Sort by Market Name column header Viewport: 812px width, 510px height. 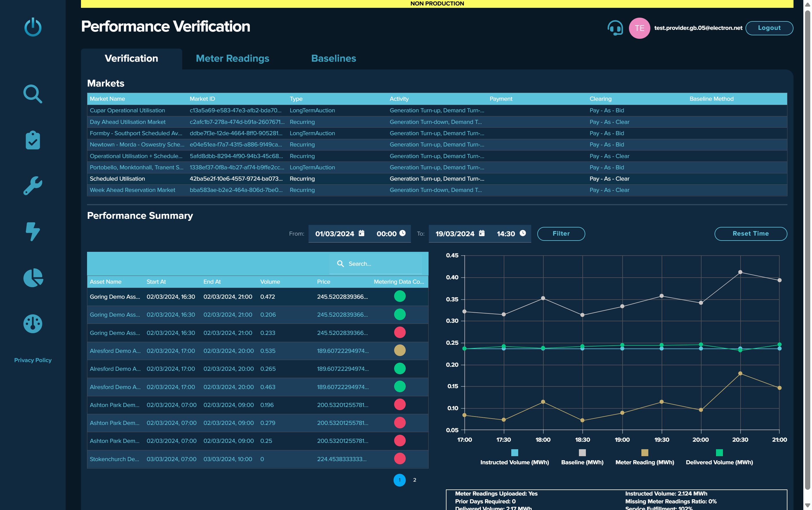click(107, 99)
